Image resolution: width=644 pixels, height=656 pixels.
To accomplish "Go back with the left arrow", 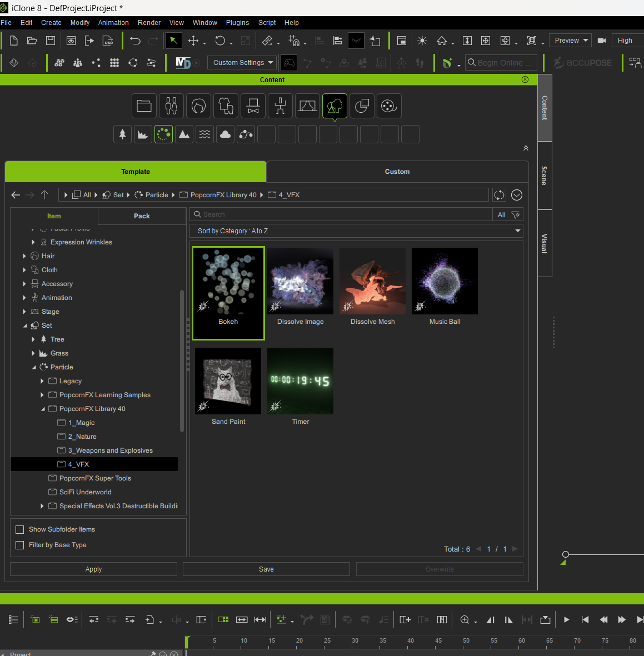I will pyautogui.click(x=16, y=195).
